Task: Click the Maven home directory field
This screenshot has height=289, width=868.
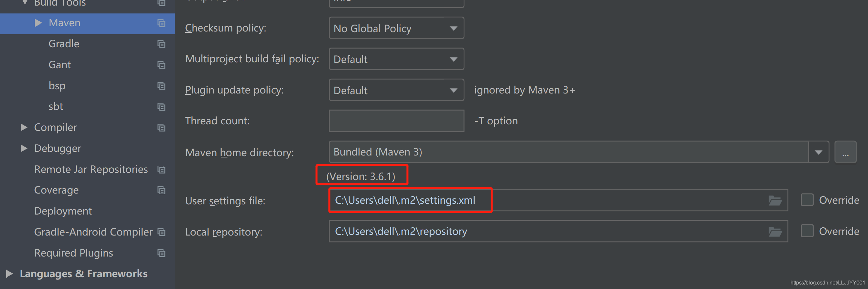Action: click(x=569, y=152)
